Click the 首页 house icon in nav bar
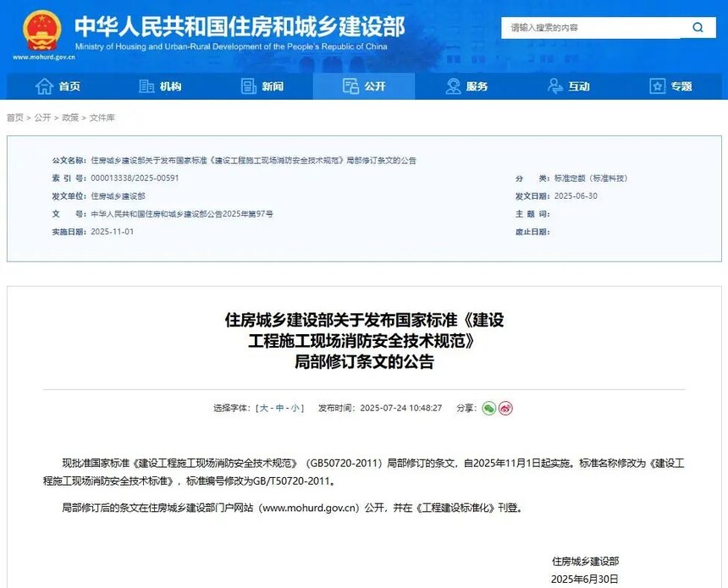The image size is (728, 588). pyautogui.click(x=44, y=86)
